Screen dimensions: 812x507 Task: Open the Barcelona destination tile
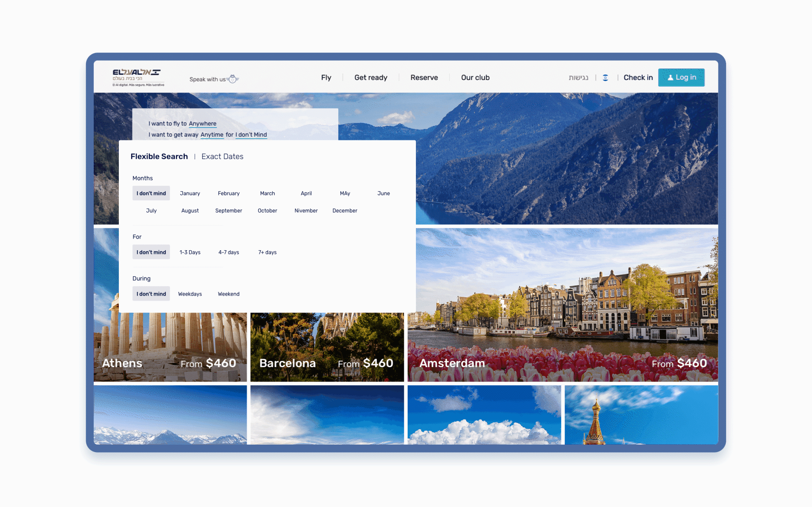click(327, 347)
